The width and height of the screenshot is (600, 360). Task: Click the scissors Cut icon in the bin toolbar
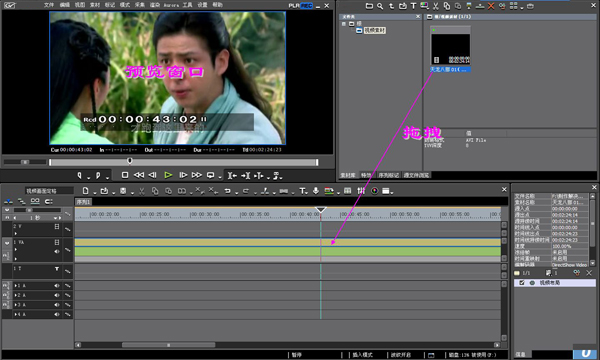[435, 6]
